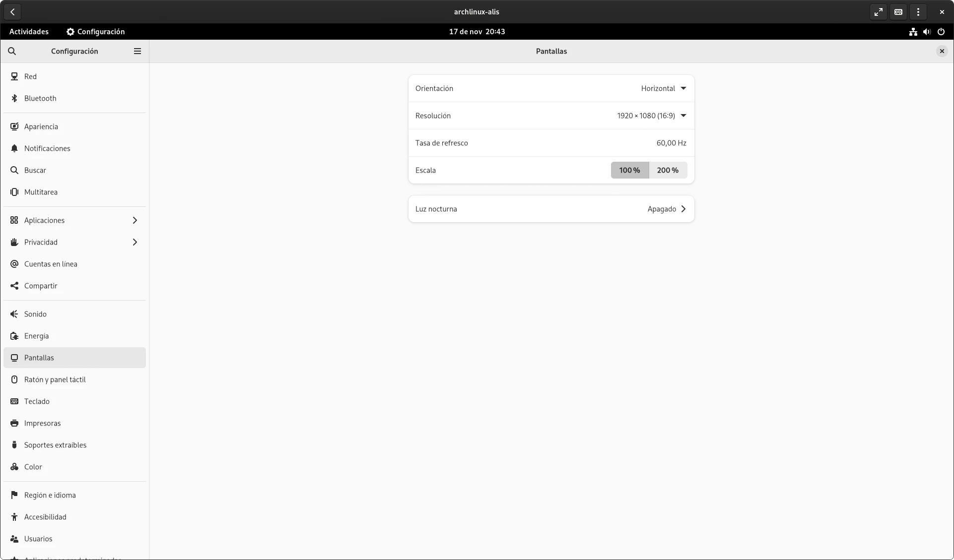The image size is (954, 560).
Task: Open the settings search magnifier icon
Action: click(12, 51)
